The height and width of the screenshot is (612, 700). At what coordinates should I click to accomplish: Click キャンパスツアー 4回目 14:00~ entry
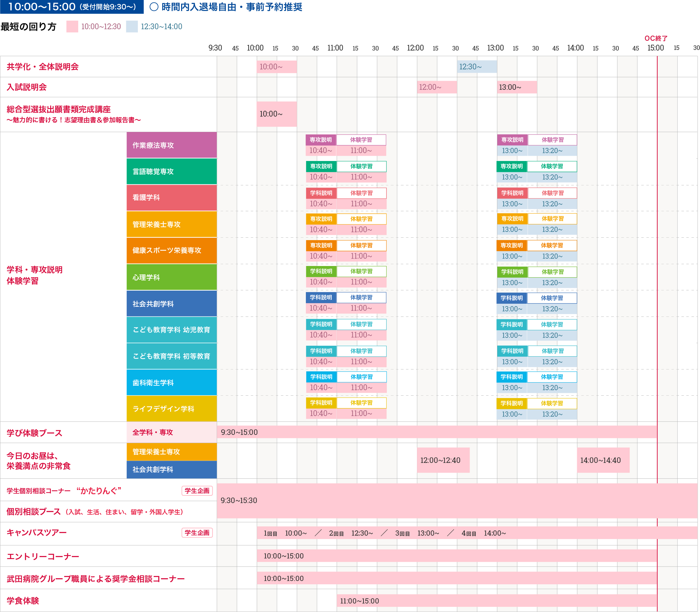point(484,533)
